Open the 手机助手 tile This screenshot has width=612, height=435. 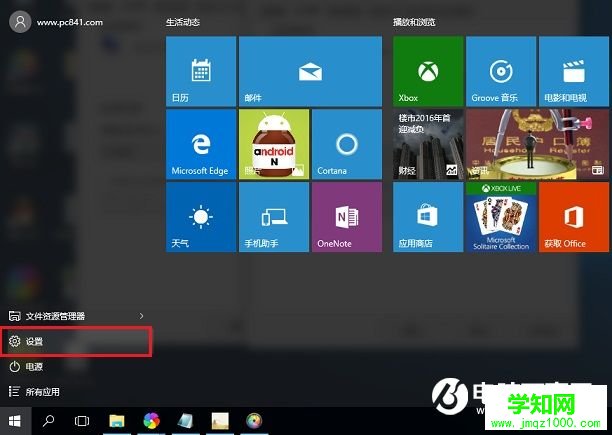[x=274, y=217]
